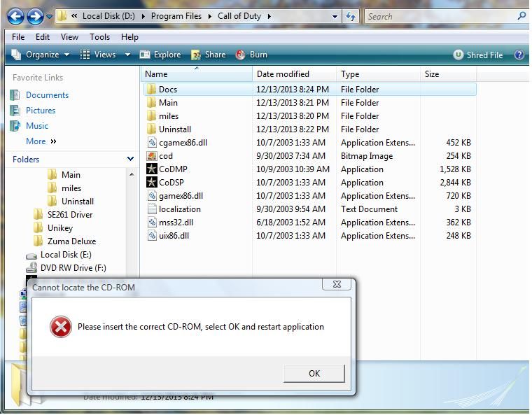Click the Refresh icon next to address bar

pyautogui.click(x=351, y=16)
